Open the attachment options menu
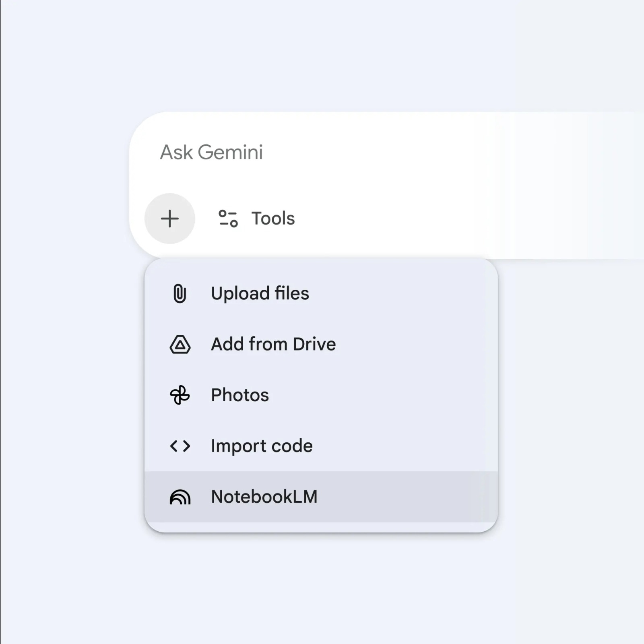Screen dimensions: 644x644 click(x=169, y=218)
